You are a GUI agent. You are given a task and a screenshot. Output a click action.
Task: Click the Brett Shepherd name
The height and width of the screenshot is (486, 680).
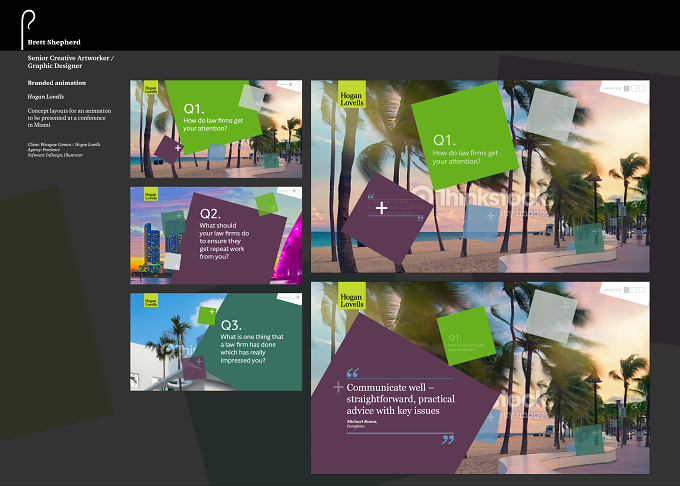[54, 42]
